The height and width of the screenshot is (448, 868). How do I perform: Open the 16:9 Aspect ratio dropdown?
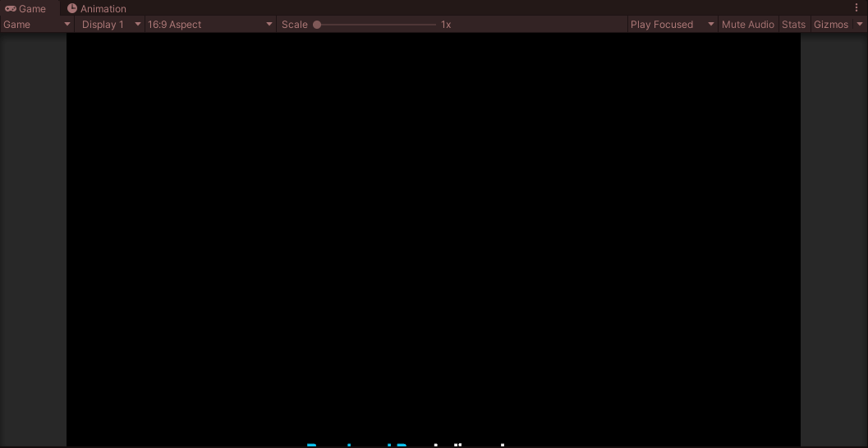click(x=210, y=25)
